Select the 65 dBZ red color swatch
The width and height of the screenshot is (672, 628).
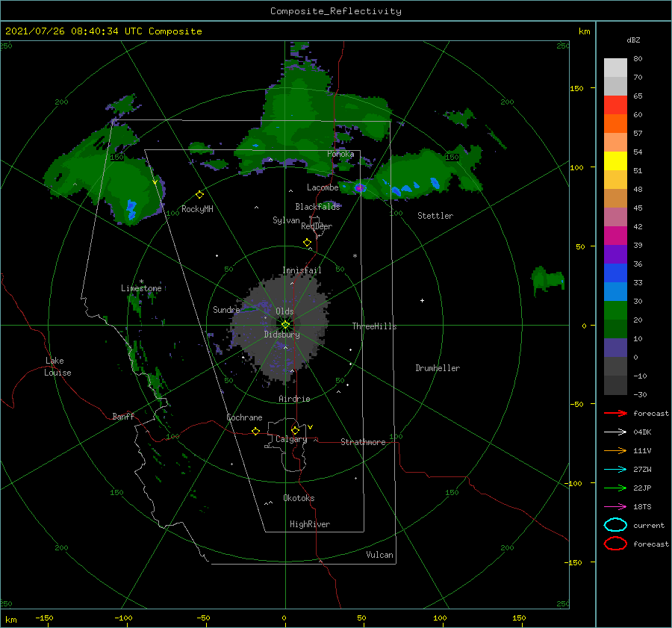point(615,105)
